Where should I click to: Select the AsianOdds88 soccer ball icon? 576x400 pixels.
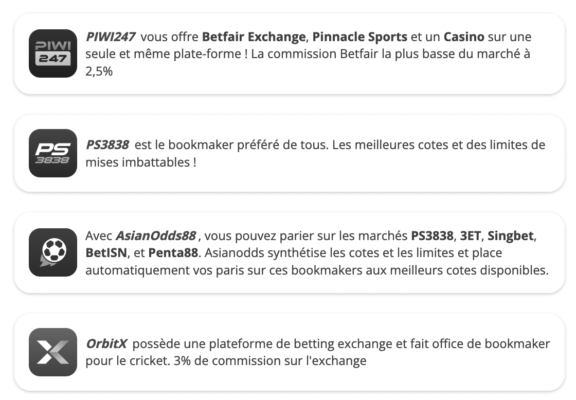pyautogui.click(x=53, y=252)
